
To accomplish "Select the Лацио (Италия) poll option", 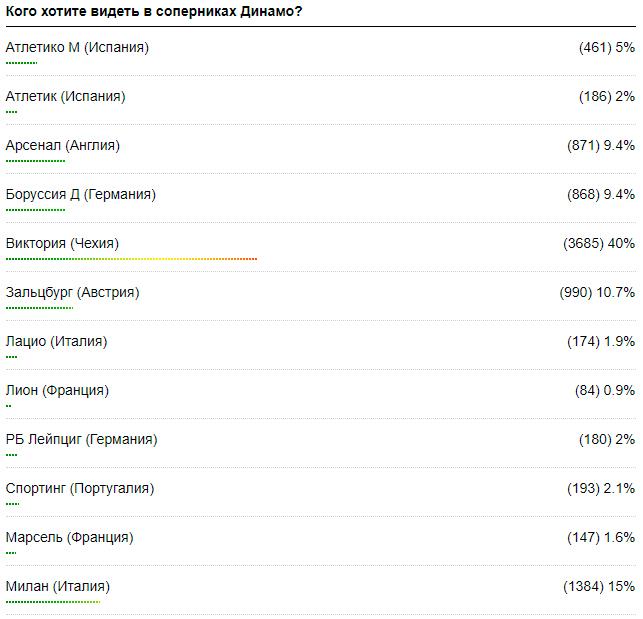I will pyautogui.click(x=56, y=341).
